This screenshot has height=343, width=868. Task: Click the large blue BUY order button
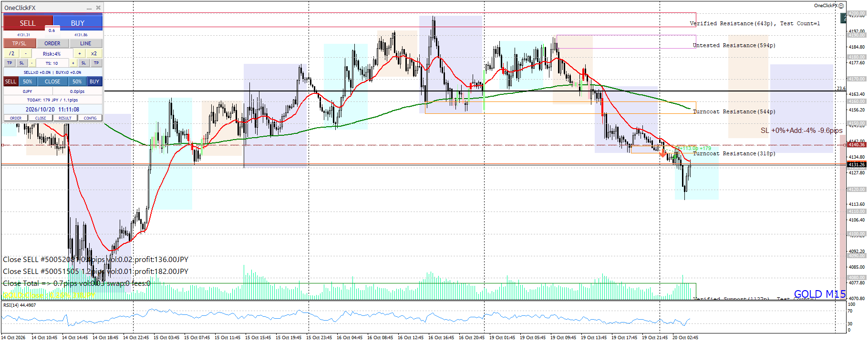click(78, 23)
